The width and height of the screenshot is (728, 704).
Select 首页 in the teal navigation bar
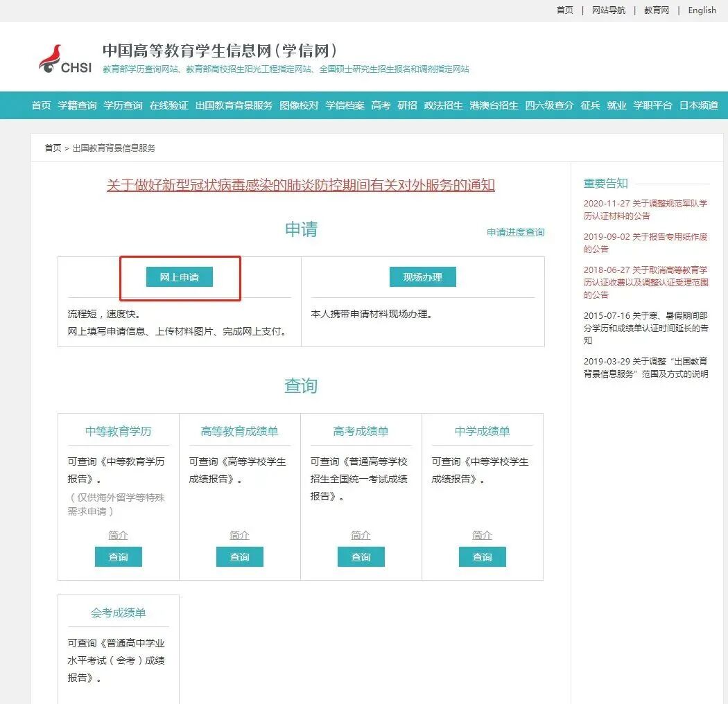tap(42, 105)
